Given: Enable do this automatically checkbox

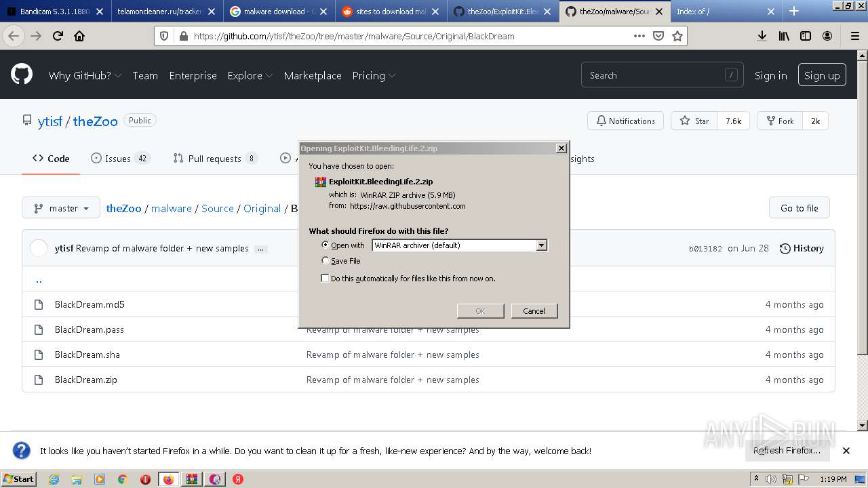Looking at the screenshot, I should 325,279.
